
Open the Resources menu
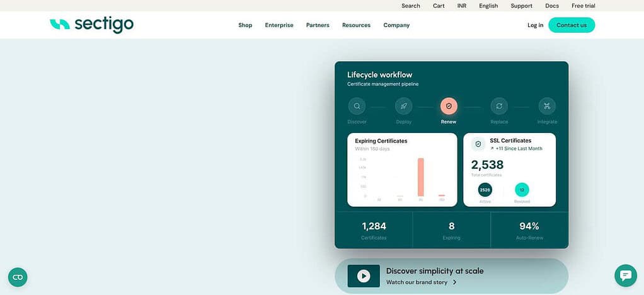[x=357, y=25]
